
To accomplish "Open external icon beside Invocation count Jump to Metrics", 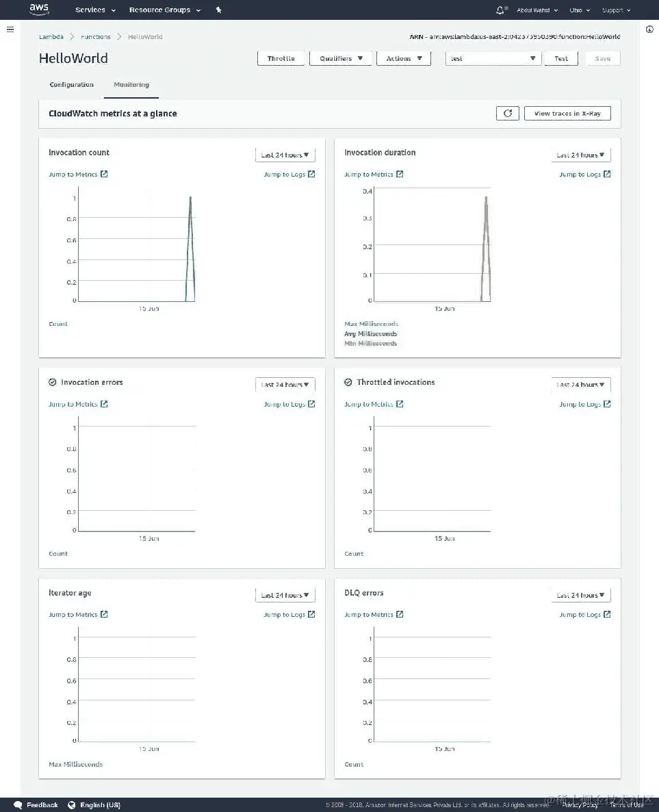I will pyautogui.click(x=104, y=174).
